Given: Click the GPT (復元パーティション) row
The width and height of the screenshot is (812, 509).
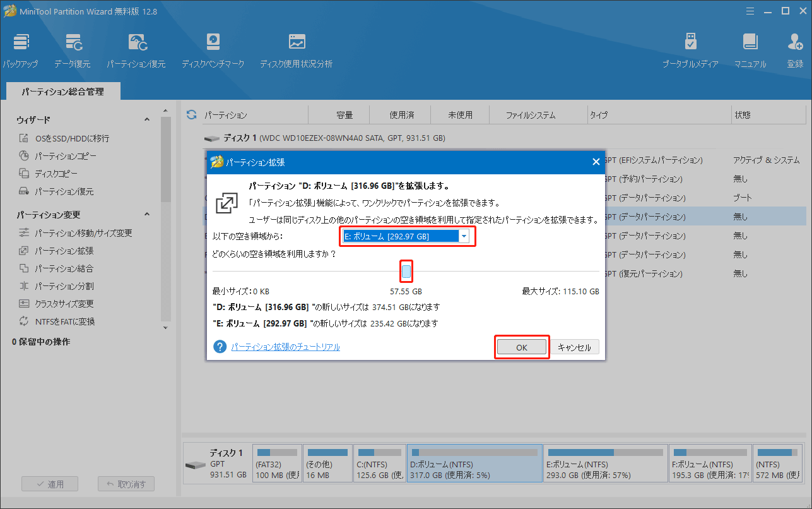Looking at the screenshot, I should pos(644,274).
